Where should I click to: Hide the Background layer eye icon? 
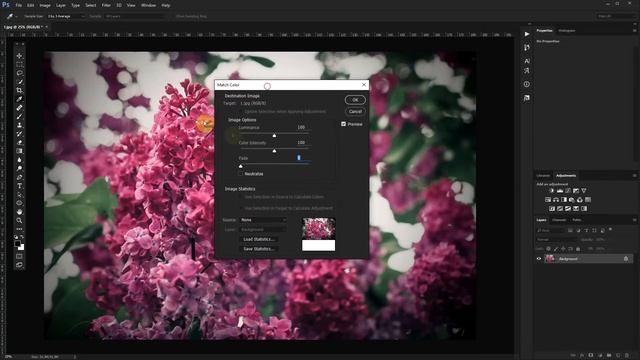[538, 259]
